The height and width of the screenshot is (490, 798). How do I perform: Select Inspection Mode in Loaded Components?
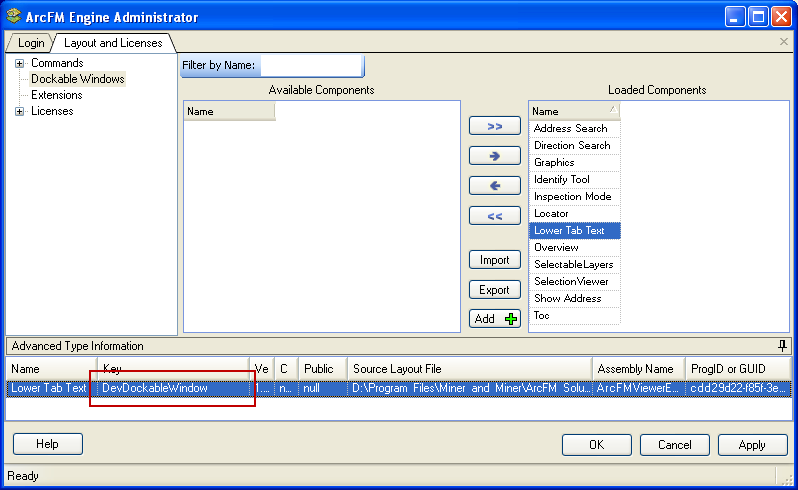[572, 197]
